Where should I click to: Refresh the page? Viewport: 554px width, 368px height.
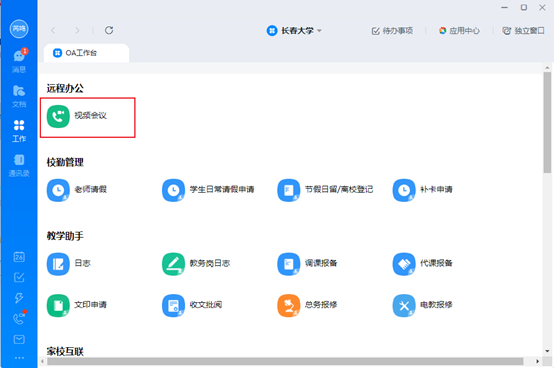click(x=109, y=30)
